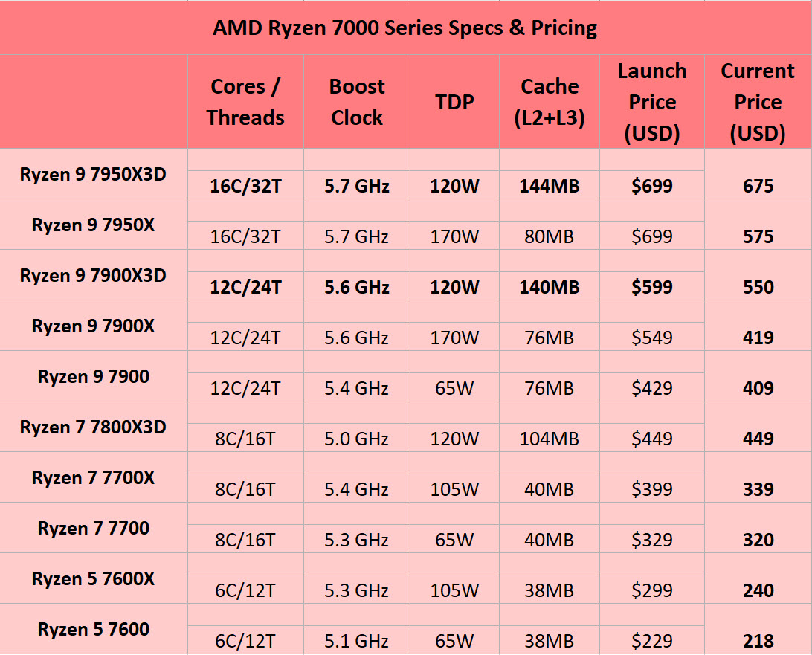The height and width of the screenshot is (655, 812).
Task: Click the current price 675 cell
Action: click(758, 186)
